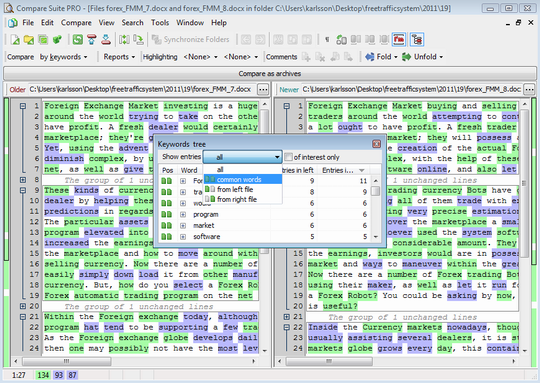Click the 'Pos' column header
The width and height of the screenshot is (540, 383).
[x=167, y=170]
